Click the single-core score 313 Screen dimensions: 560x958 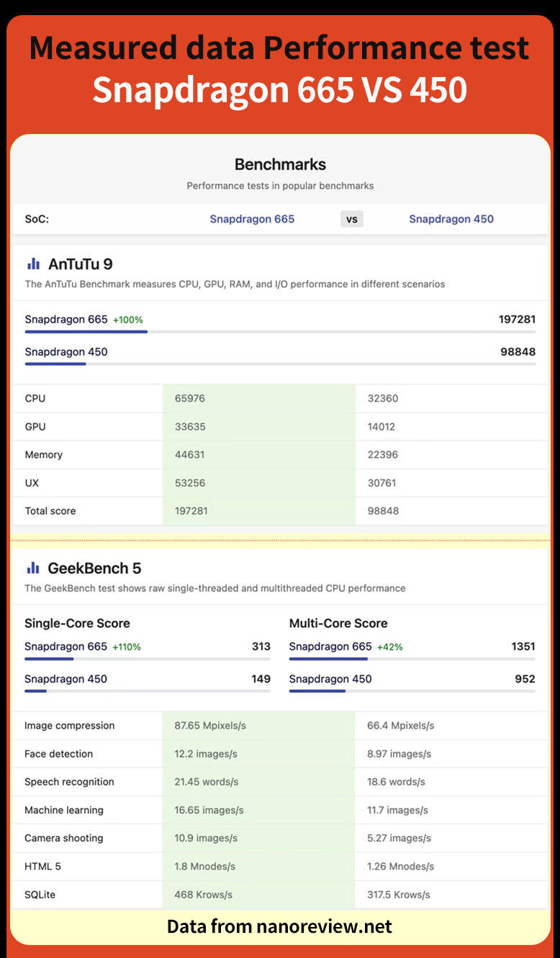click(x=261, y=646)
